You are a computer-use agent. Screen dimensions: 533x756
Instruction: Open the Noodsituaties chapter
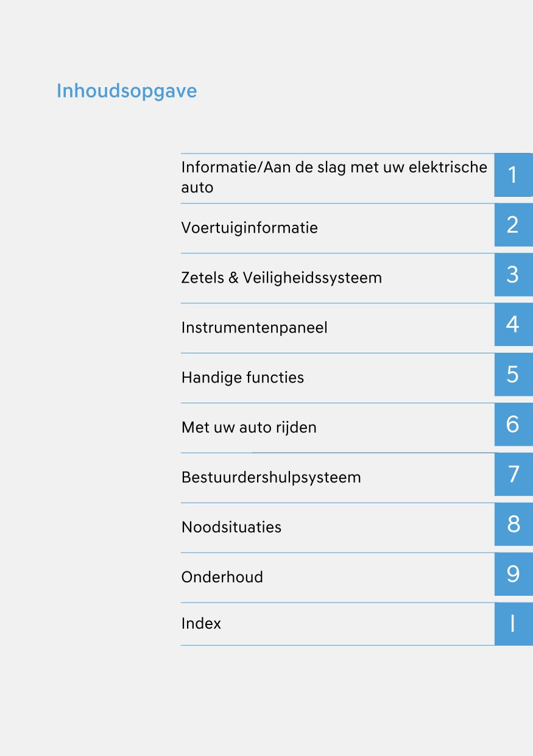(x=231, y=528)
